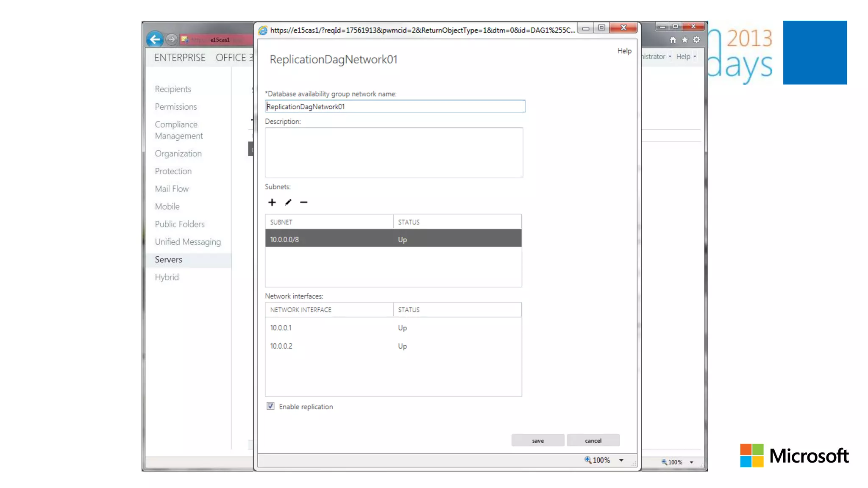Open browser tools gear icon

(x=696, y=40)
